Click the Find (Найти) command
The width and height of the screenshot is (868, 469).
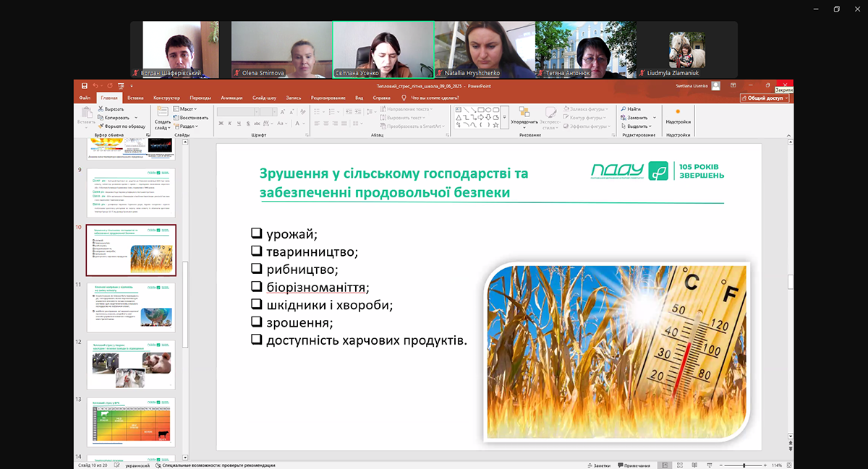[630, 109]
